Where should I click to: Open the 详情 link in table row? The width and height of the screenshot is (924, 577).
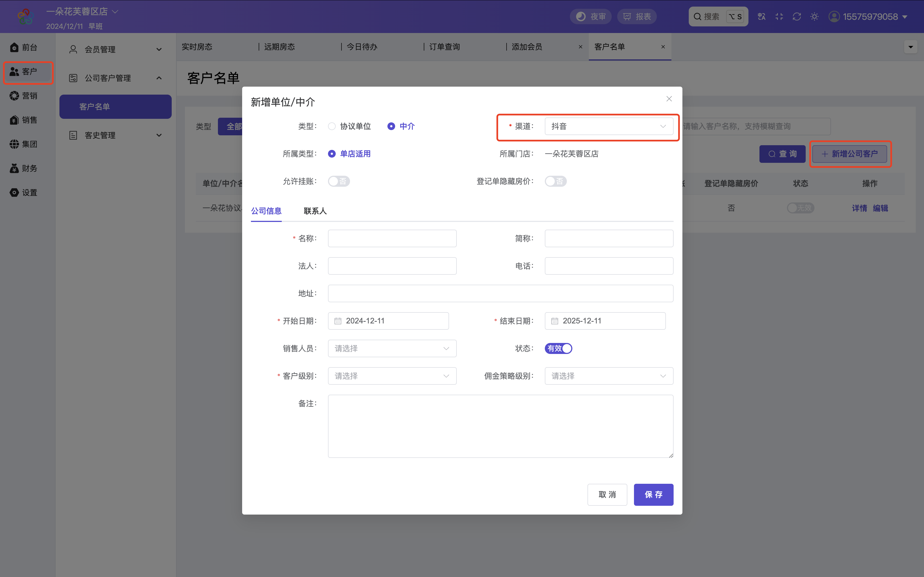[859, 208]
